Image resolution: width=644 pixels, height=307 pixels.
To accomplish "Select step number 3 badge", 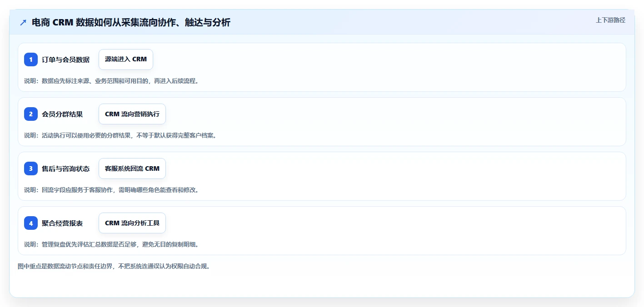I will pyautogui.click(x=31, y=168).
